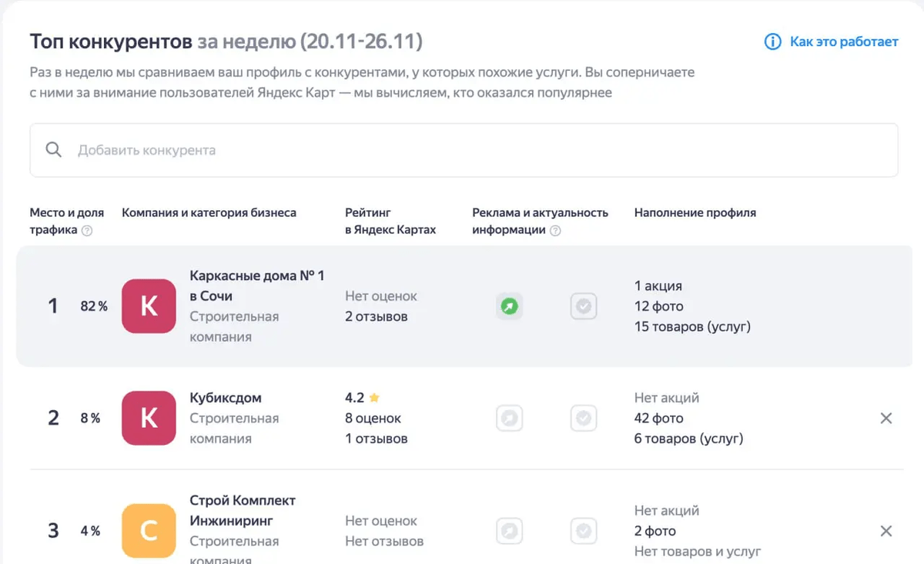
Task: Click the red "К" logo of Каркасные дома
Action: 149,306
